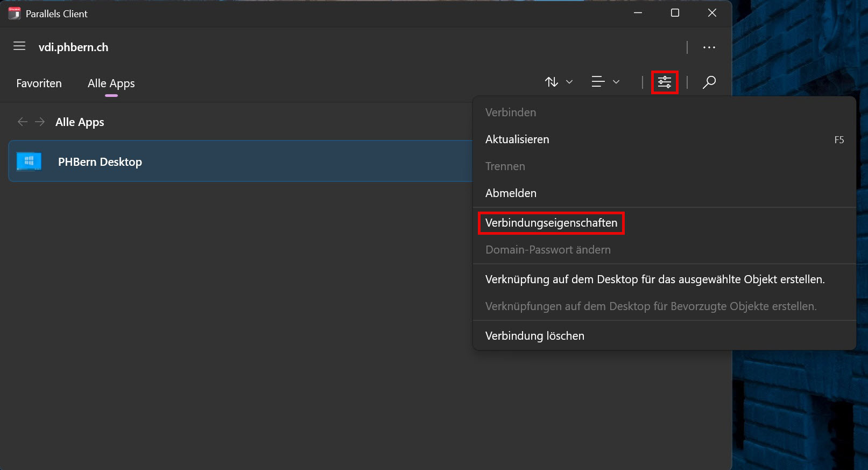The height and width of the screenshot is (470, 868).
Task: Maximize the Parallels Client window
Action: [x=675, y=13]
